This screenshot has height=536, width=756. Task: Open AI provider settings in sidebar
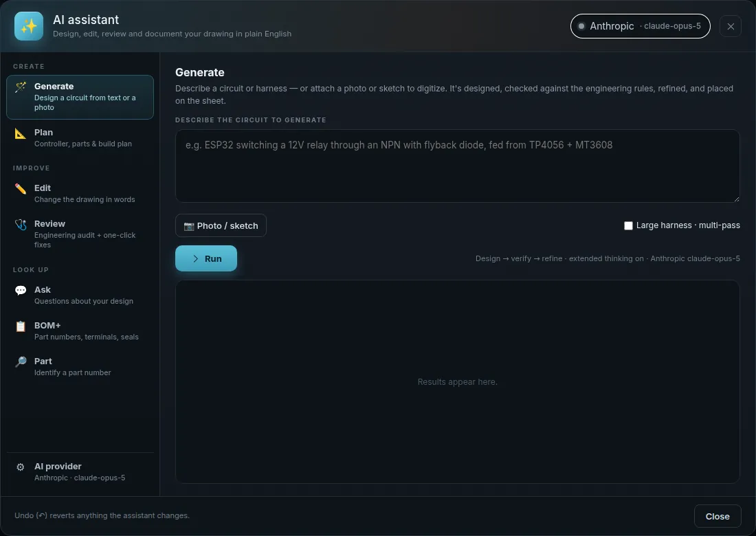(x=80, y=472)
